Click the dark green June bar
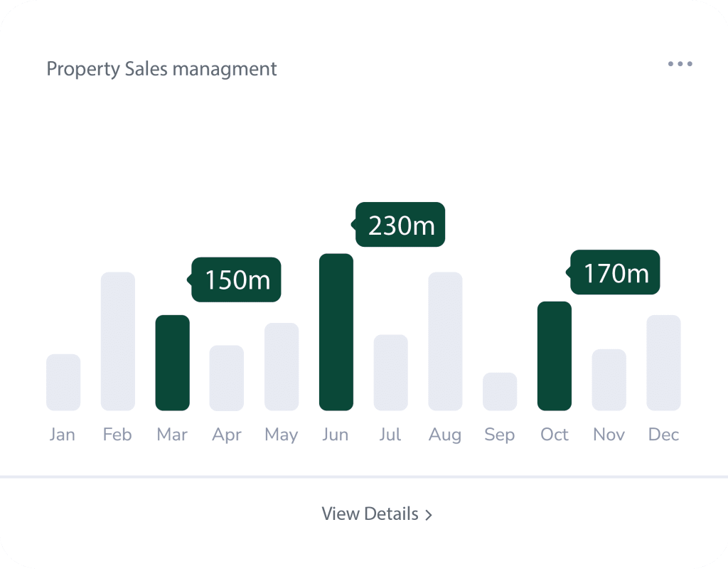 coord(336,332)
